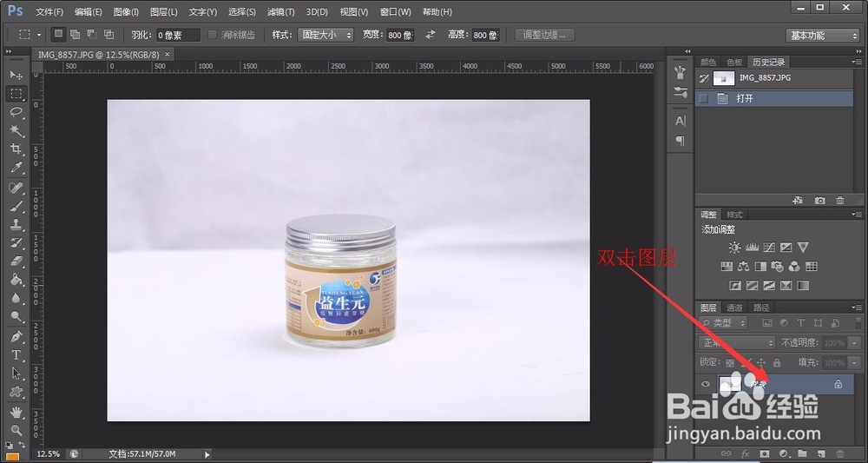
Task: Choose Subtract from Selection mode
Action: 92,35
